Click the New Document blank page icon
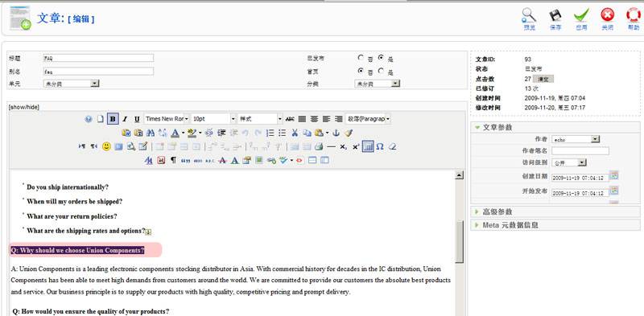Screen dimensions: 644x316 pyautogui.click(x=100, y=119)
